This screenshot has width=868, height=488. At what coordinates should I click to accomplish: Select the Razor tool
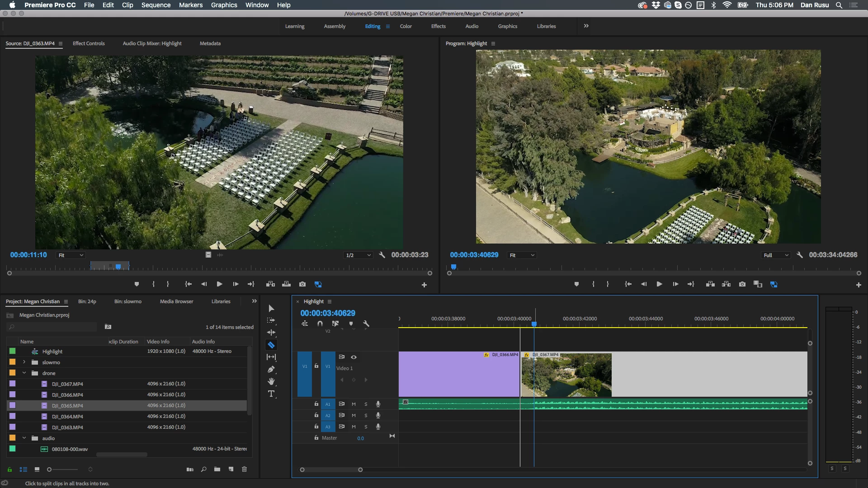pos(271,345)
